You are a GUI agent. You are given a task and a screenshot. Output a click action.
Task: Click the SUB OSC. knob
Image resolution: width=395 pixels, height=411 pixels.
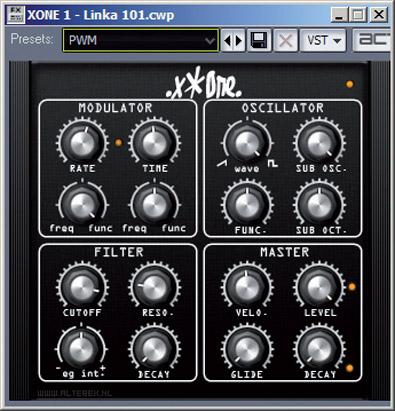(319, 142)
